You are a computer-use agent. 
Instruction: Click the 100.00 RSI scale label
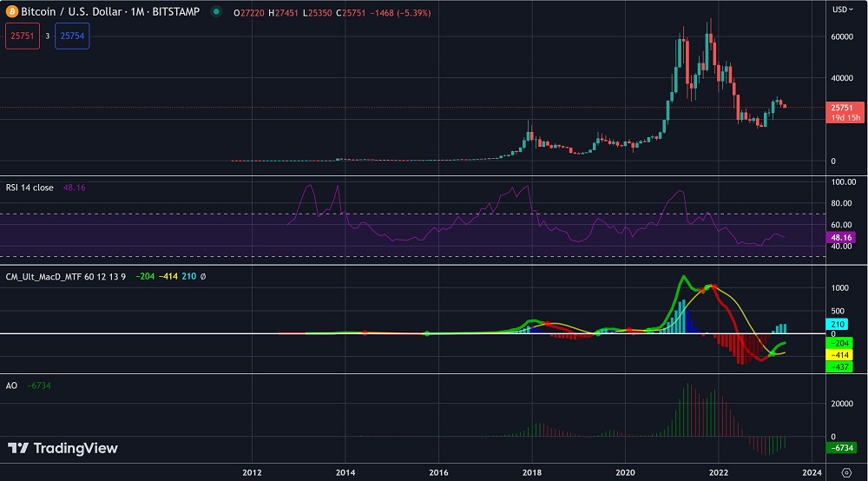click(844, 182)
